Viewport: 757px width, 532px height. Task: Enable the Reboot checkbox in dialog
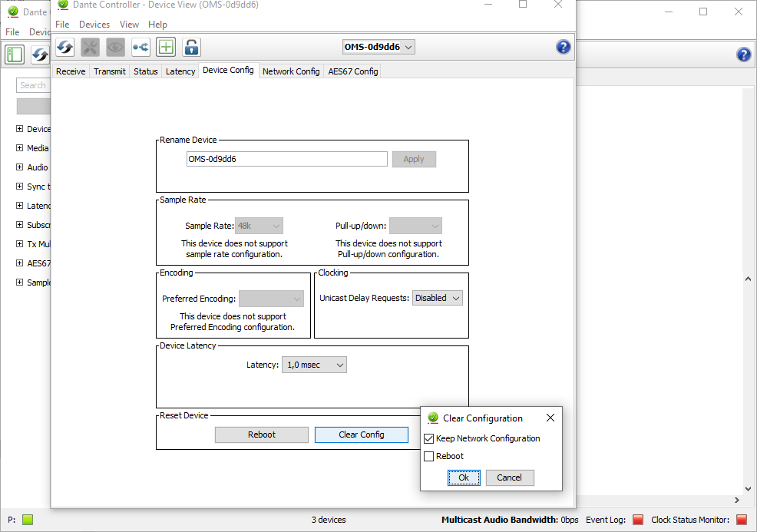click(x=429, y=457)
